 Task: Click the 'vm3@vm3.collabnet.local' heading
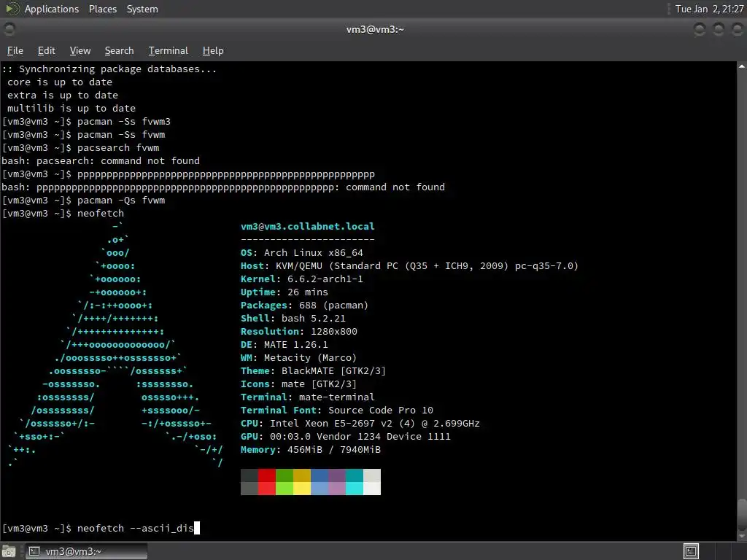(307, 226)
